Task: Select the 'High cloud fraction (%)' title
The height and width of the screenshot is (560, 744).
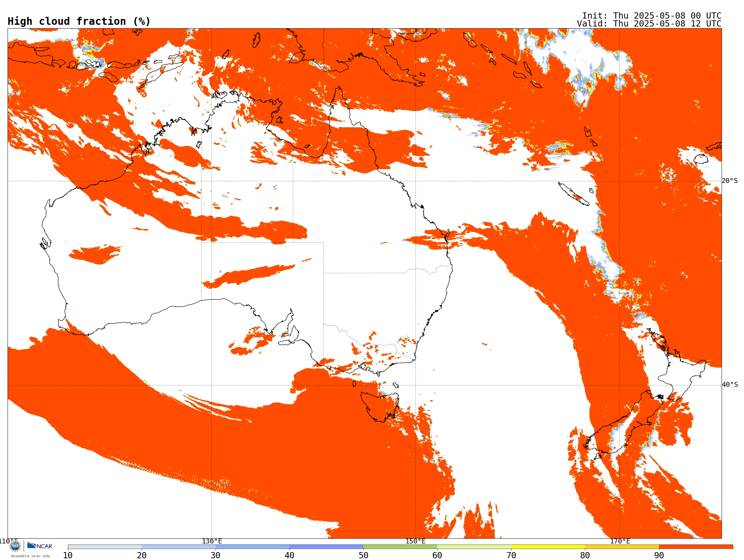Action: [79, 21]
